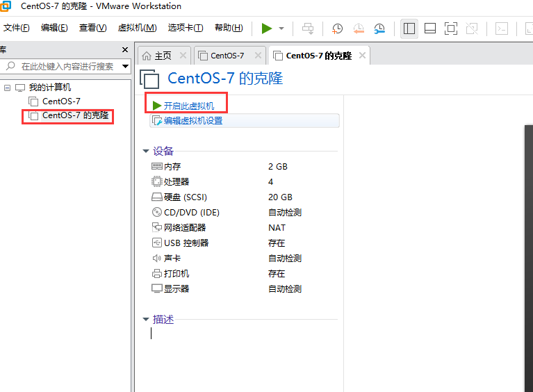Image resolution: width=533 pixels, height=392 pixels.
Task: Click the 20 GB disk value
Action: tap(280, 197)
